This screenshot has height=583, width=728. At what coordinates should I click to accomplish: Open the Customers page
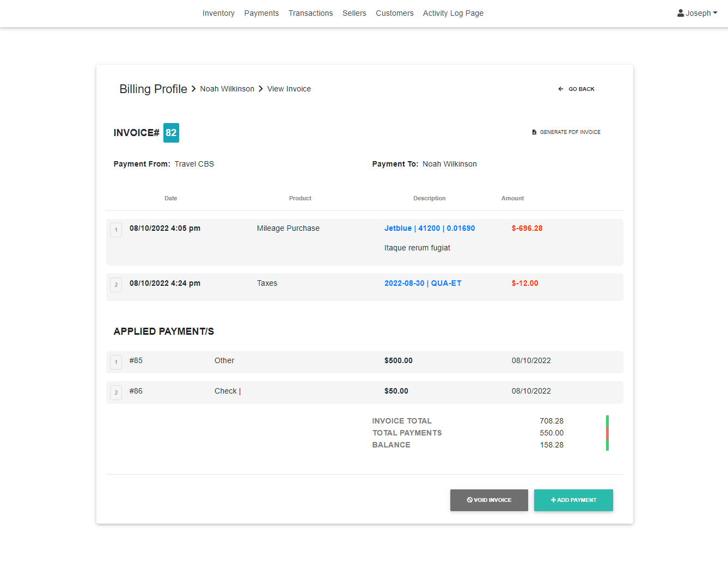click(394, 13)
